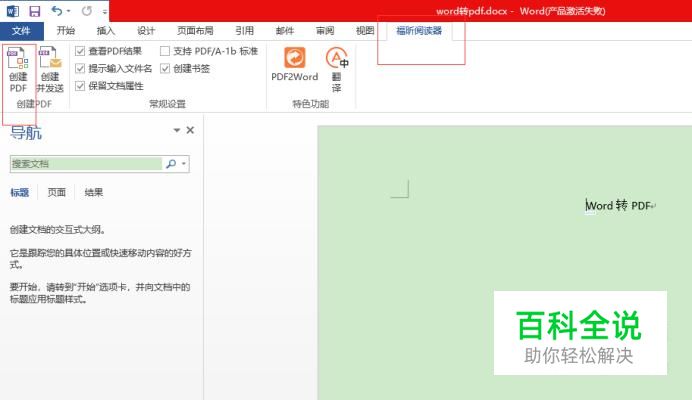Open the 翻译 translate tool

pyautogui.click(x=337, y=69)
